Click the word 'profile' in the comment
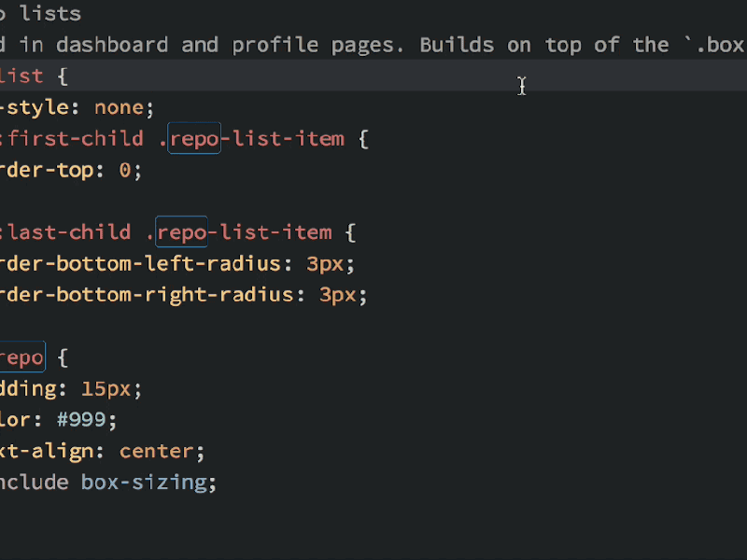Image resolution: width=747 pixels, height=560 pixels. tap(275, 45)
